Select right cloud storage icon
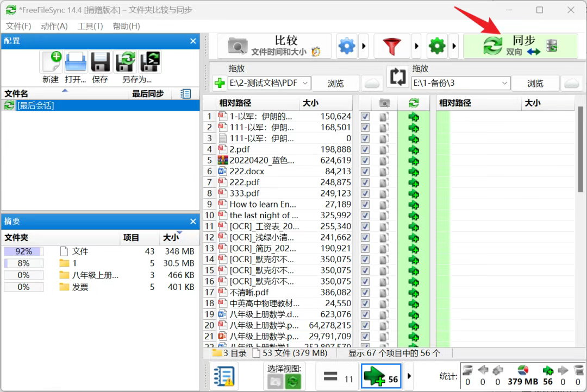Image resolution: width=587 pixels, height=392 pixels. tap(571, 83)
